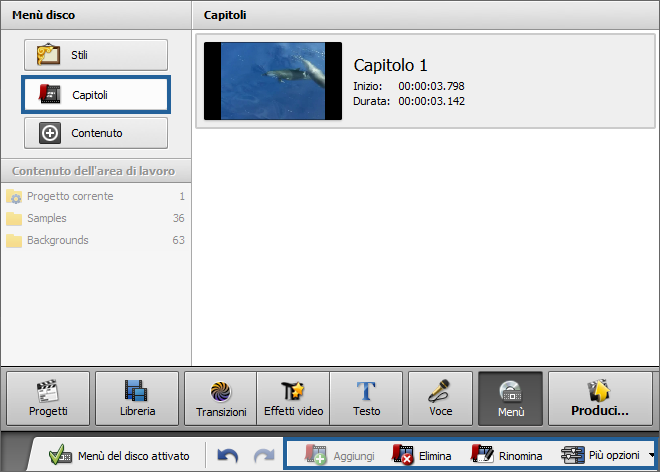Toggle Menù del disco attivato
The height and width of the screenshot is (472, 660).
click(x=119, y=456)
